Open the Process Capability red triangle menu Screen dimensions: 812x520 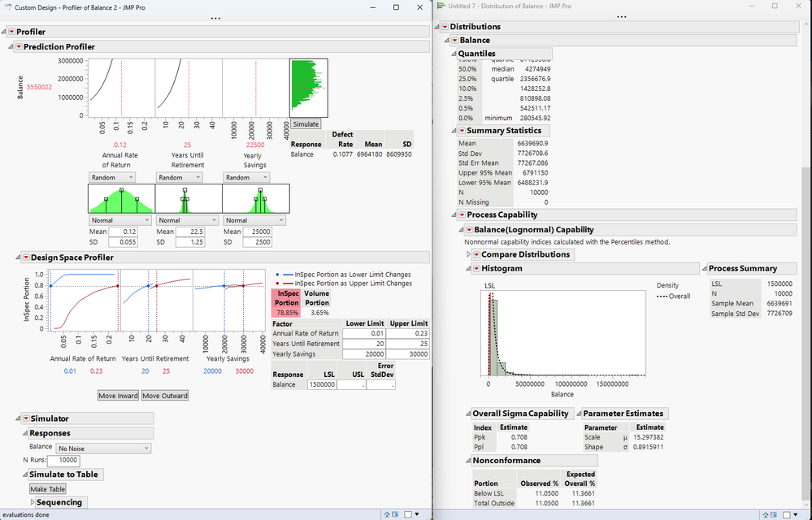pos(462,214)
